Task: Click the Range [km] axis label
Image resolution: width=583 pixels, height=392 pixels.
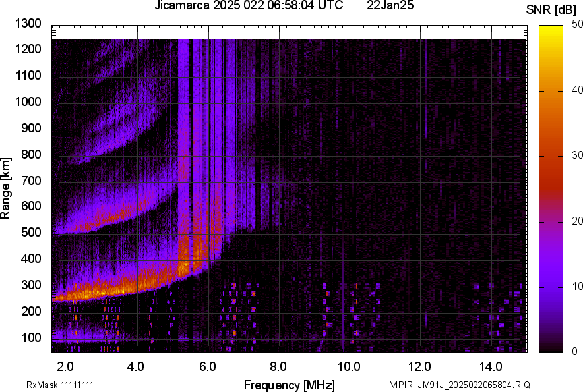Action: pos(6,188)
